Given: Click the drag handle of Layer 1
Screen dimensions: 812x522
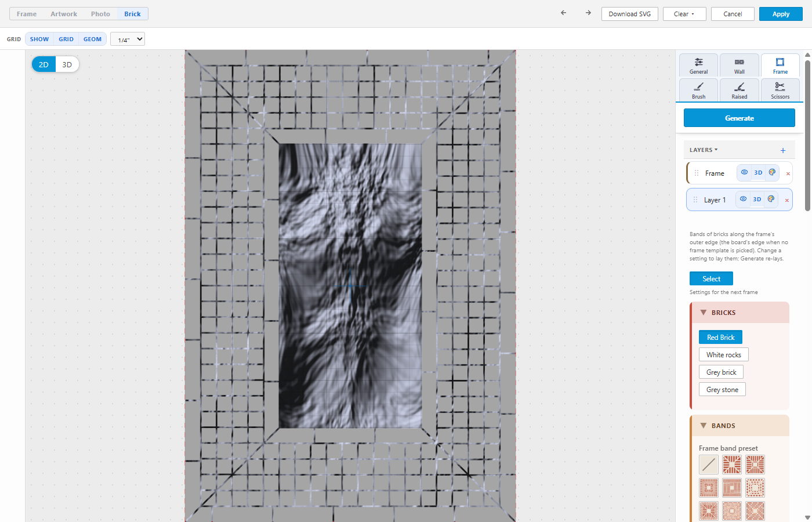Looking at the screenshot, I should click(x=695, y=200).
